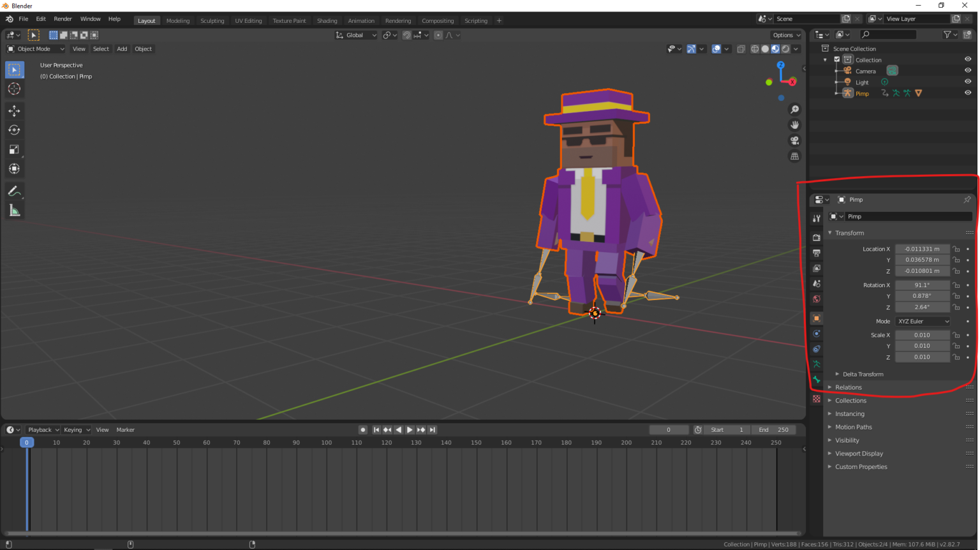Click the Options button in the viewport
This screenshot has width=980, height=550.
(x=785, y=35)
